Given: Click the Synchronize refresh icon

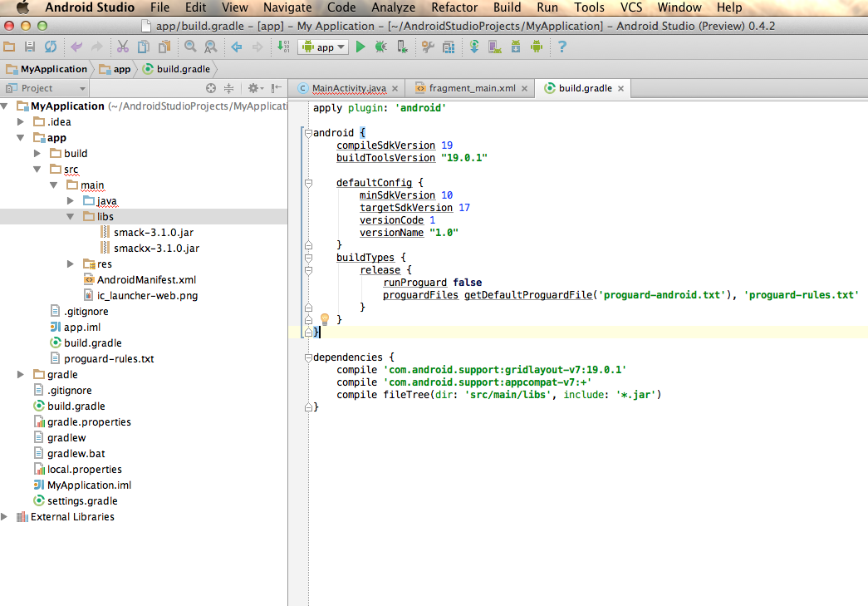Looking at the screenshot, I should pos(51,47).
